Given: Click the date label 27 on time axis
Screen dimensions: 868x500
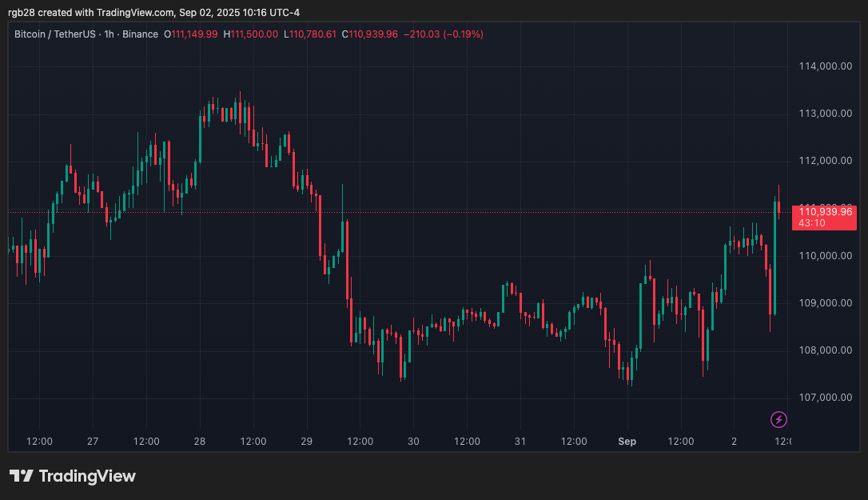Looking at the screenshot, I should click(93, 442).
